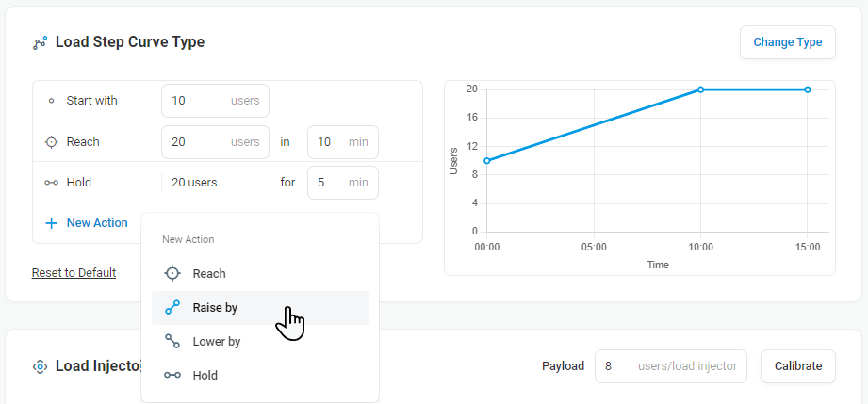Click the Reach icon in the dropdown menu
Viewport: 868px width, 404px height.
pos(172,273)
